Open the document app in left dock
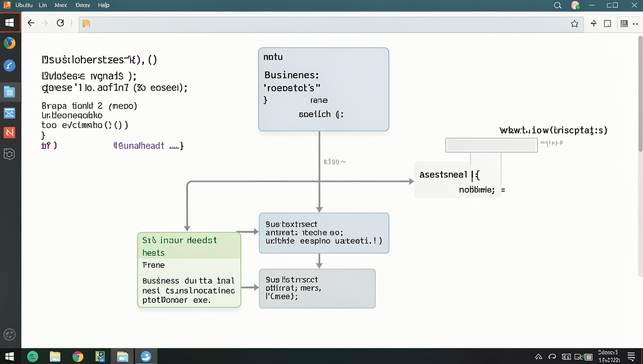This screenshot has width=643, height=364. tap(10, 92)
